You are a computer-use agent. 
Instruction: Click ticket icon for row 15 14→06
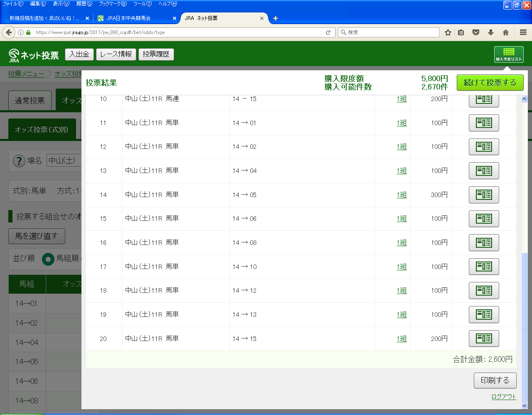click(x=484, y=219)
